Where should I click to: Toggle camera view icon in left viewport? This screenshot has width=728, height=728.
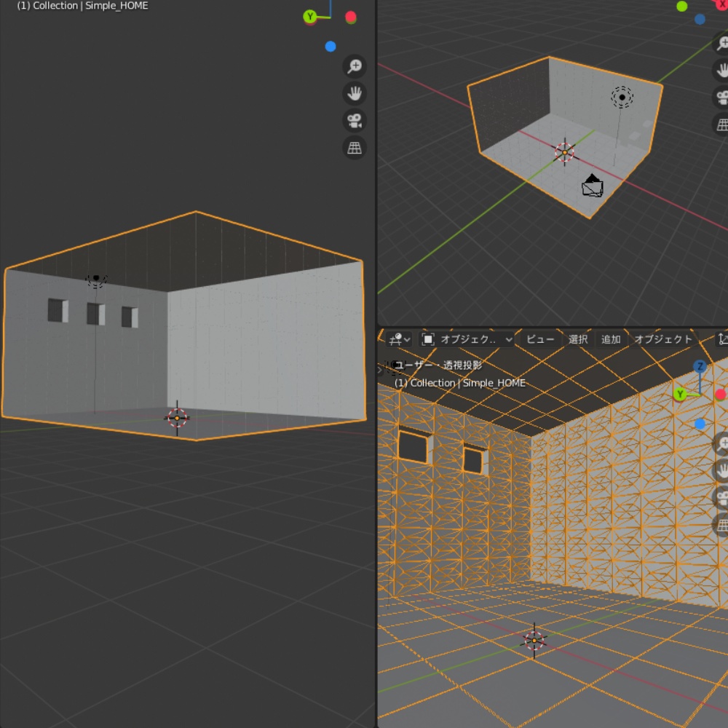355,121
